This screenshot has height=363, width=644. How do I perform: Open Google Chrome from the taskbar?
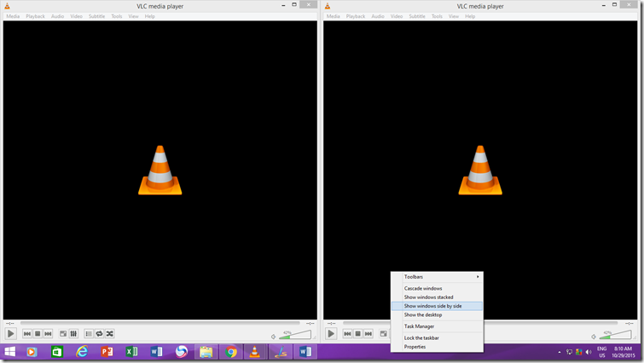click(231, 352)
